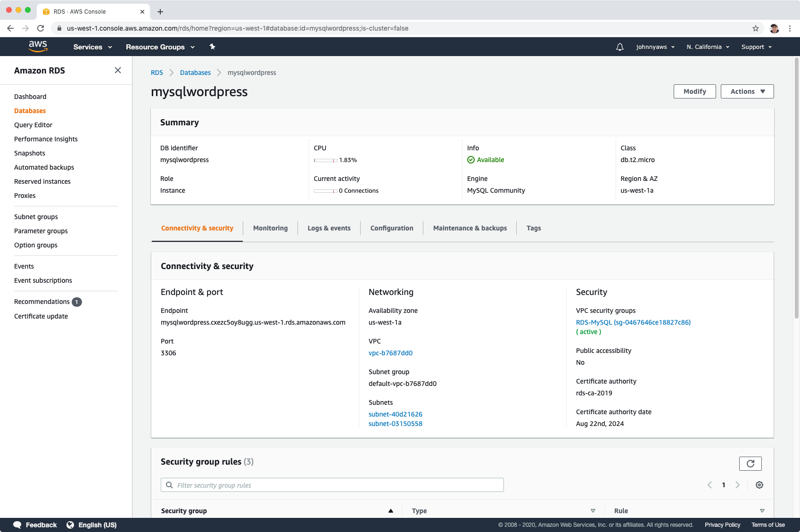The width and height of the screenshot is (800, 532).
Task: Open the browser profile avatar
Action: coord(775,28)
